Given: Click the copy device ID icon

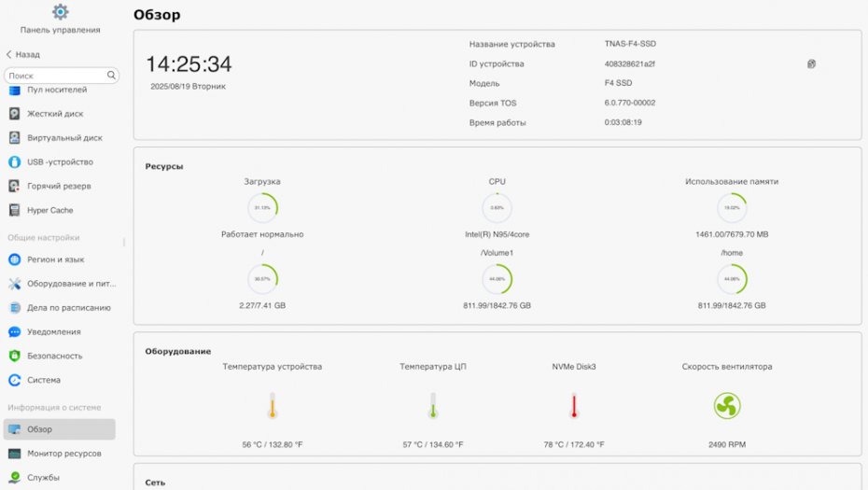Looking at the screenshot, I should point(811,63).
